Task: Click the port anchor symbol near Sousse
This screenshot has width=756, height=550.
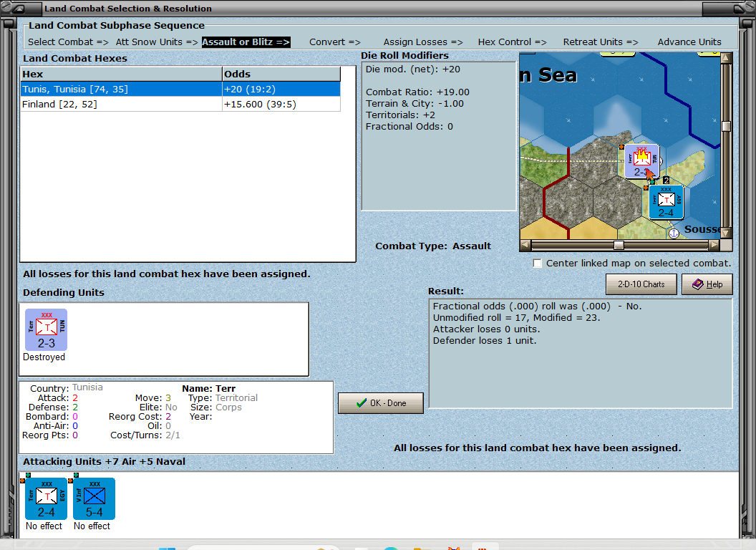Action: (x=674, y=233)
